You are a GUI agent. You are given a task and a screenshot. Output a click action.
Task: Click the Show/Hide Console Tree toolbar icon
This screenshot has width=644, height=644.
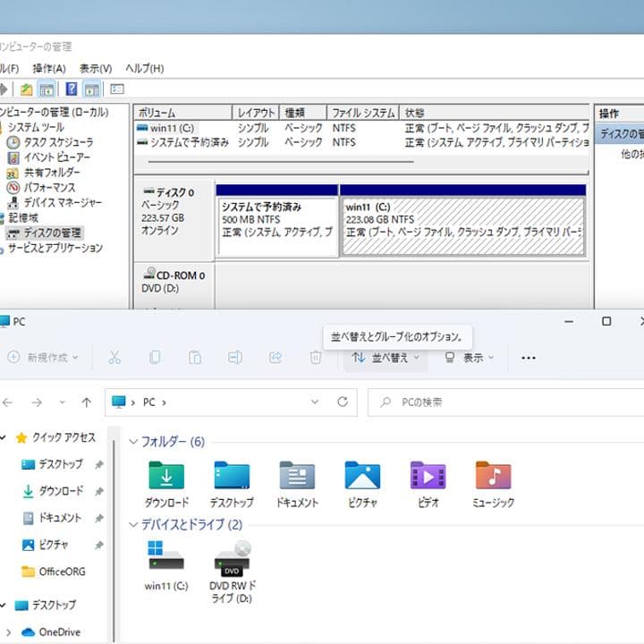tap(47, 89)
